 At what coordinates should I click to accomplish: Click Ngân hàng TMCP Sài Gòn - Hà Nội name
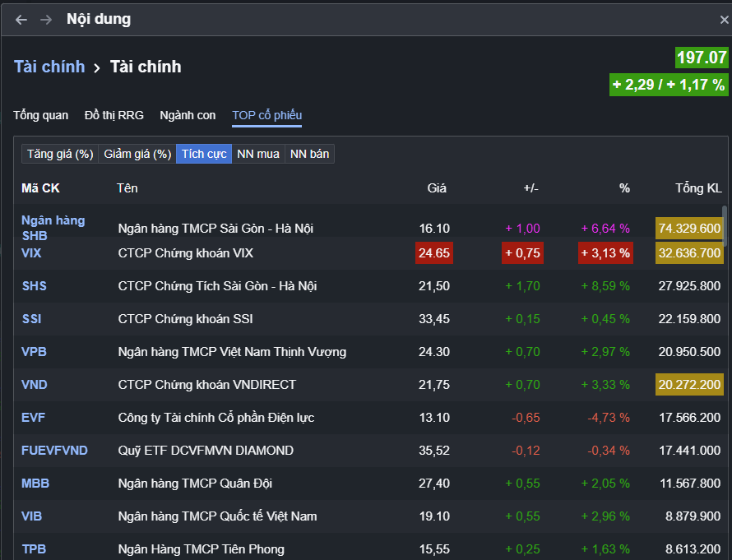215,229
